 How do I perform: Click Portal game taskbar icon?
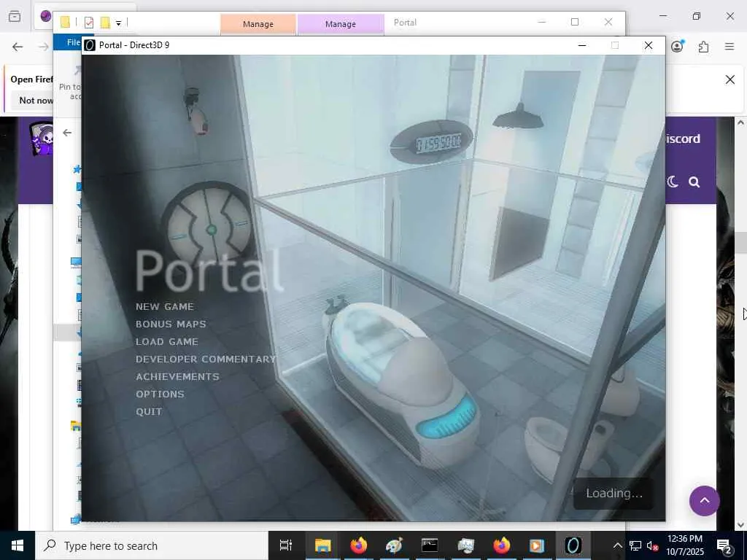point(573,545)
